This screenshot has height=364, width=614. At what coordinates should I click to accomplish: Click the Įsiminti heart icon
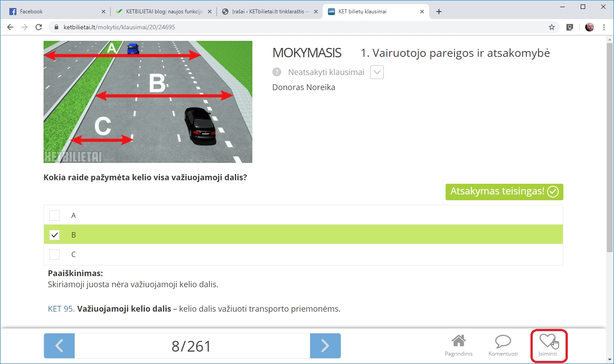(x=547, y=341)
